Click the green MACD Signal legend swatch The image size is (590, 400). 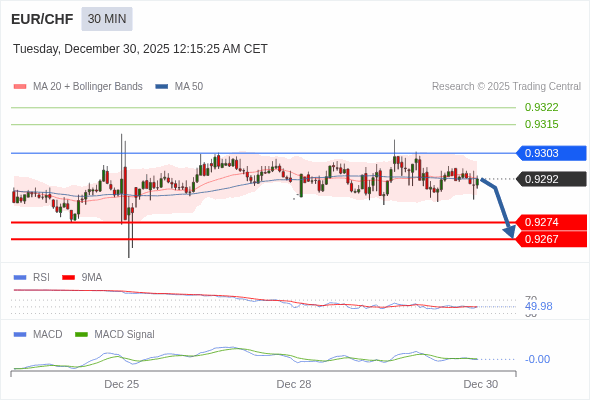81,335
